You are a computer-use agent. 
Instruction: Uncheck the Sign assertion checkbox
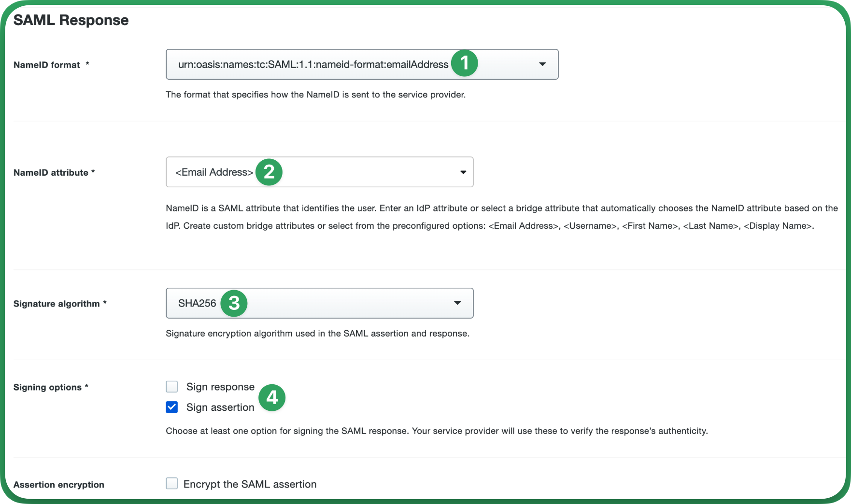[x=171, y=407]
